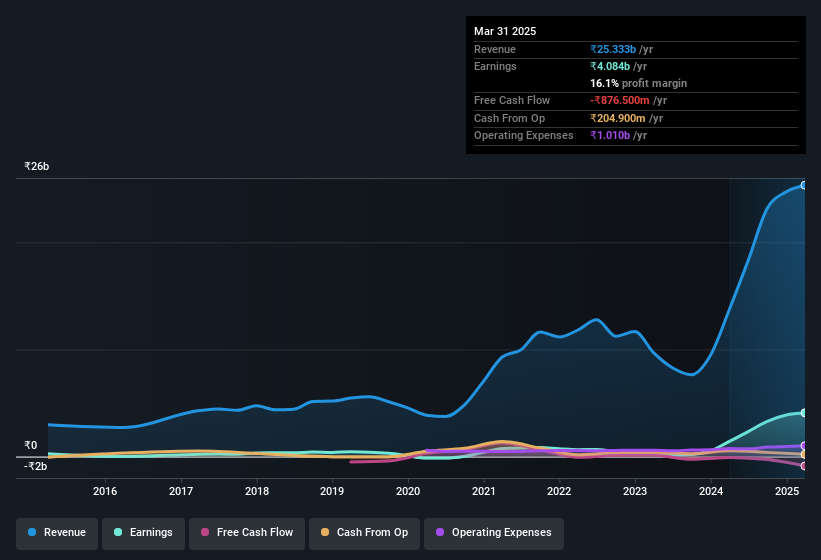Click the ₹26b y-axis label
This screenshot has height=560, width=821.
click(37, 166)
